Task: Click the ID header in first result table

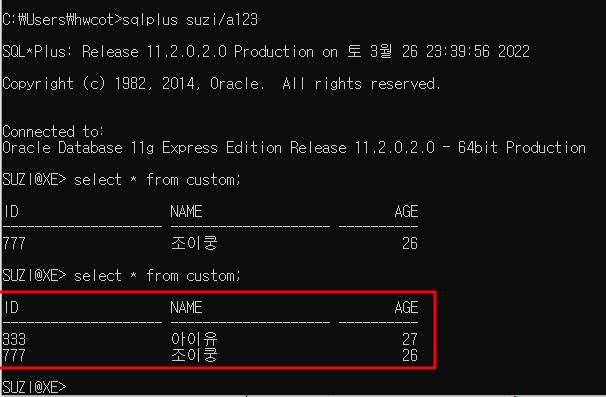Action: point(11,211)
